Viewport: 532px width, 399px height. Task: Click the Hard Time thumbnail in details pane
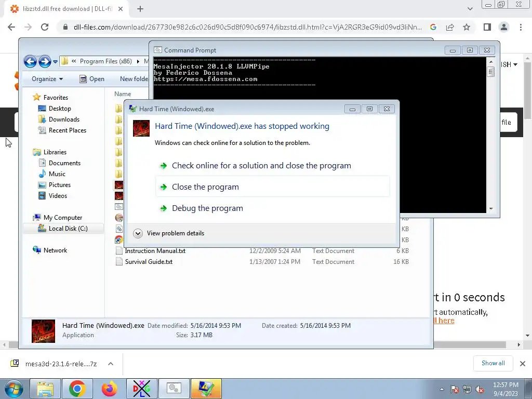(x=44, y=331)
